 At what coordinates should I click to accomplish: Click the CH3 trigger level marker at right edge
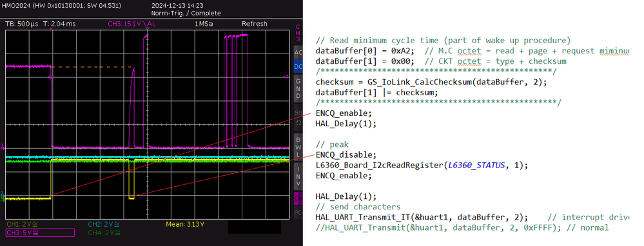pyautogui.click(x=286, y=76)
